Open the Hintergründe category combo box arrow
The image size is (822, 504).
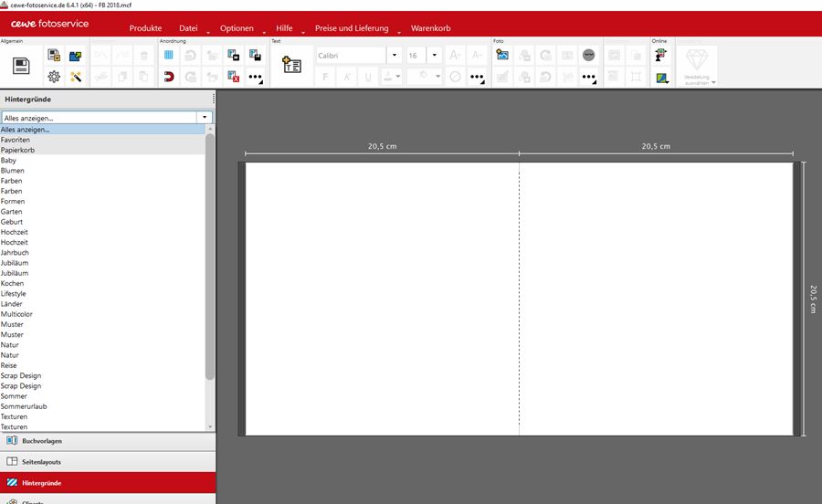pos(205,118)
